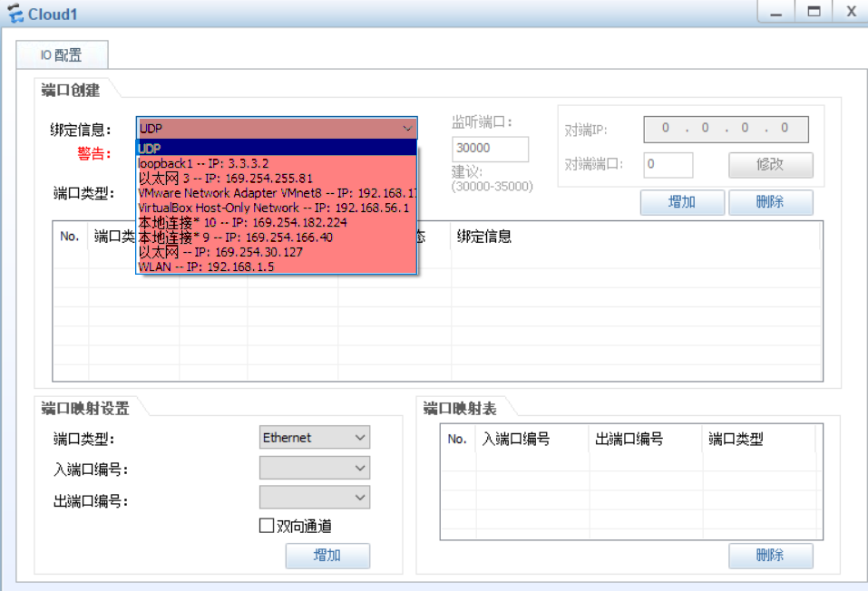Choose loopback1 IP 3.3.3.2 entry
The height and width of the screenshot is (591, 868).
coord(277,163)
